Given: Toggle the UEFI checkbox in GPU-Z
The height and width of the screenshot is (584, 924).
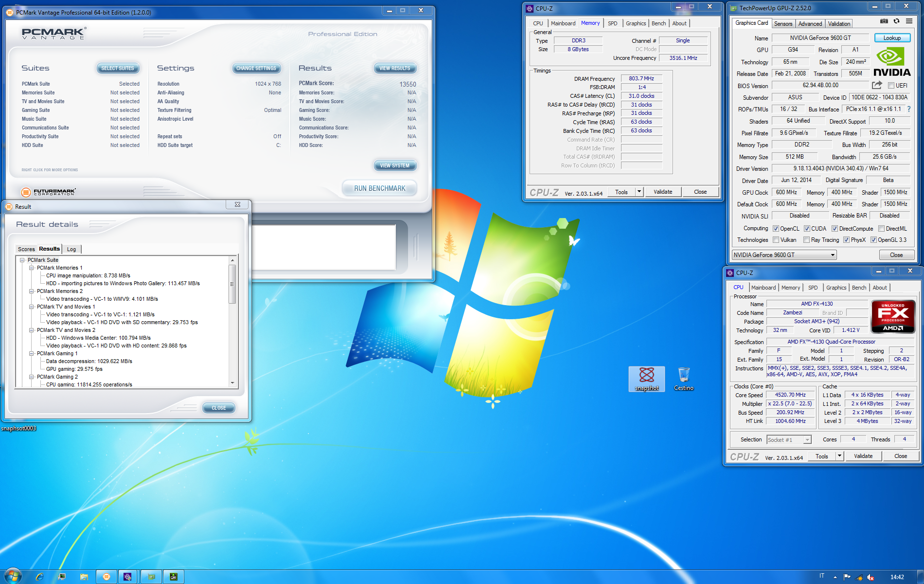Looking at the screenshot, I should coord(891,86).
